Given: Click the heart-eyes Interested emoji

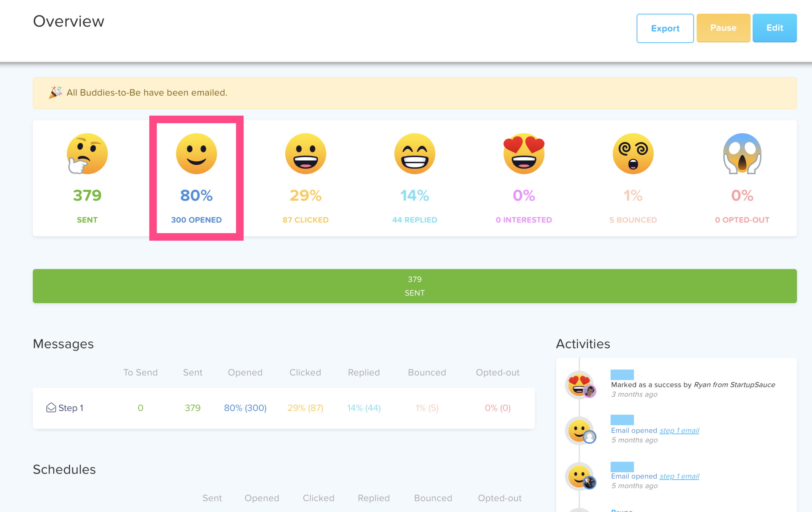Looking at the screenshot, I should [523, 154].
